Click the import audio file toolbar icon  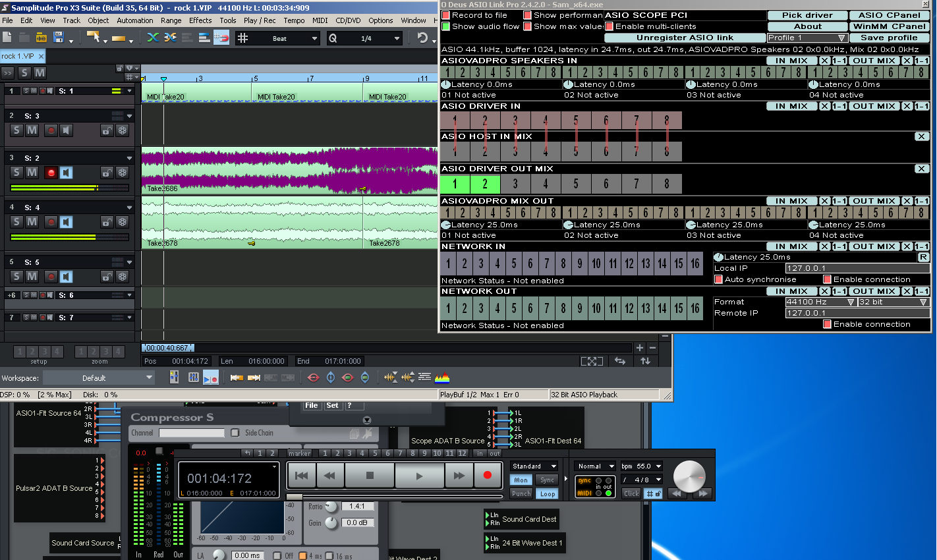point(41,38)
